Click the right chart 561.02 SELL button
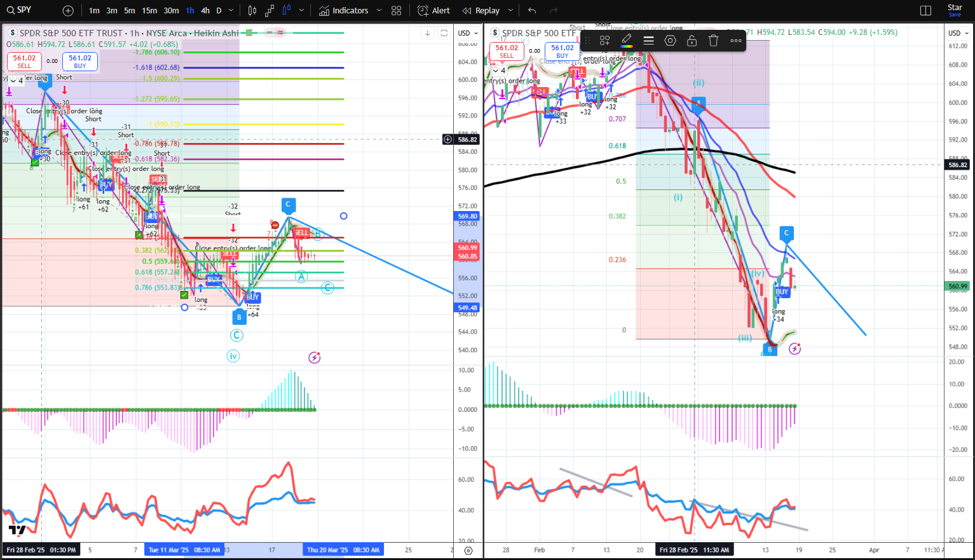975x560 pixels. (x=507, y=51)
